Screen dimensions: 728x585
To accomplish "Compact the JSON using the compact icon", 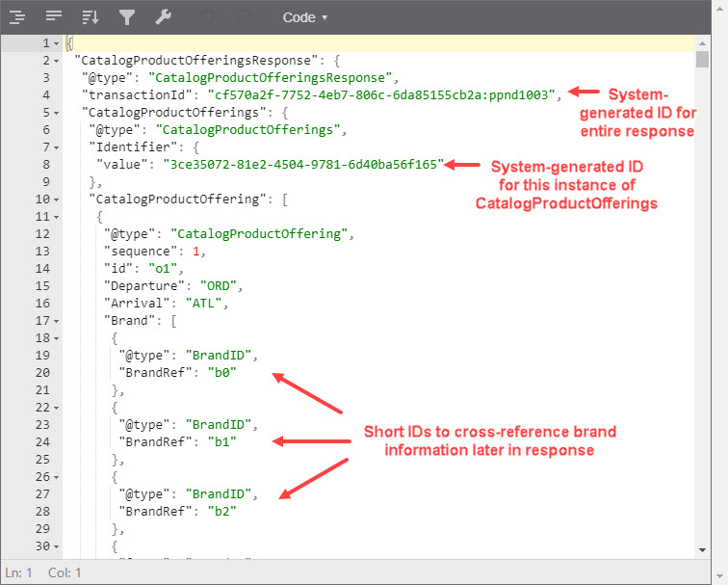I will [54, 17].
